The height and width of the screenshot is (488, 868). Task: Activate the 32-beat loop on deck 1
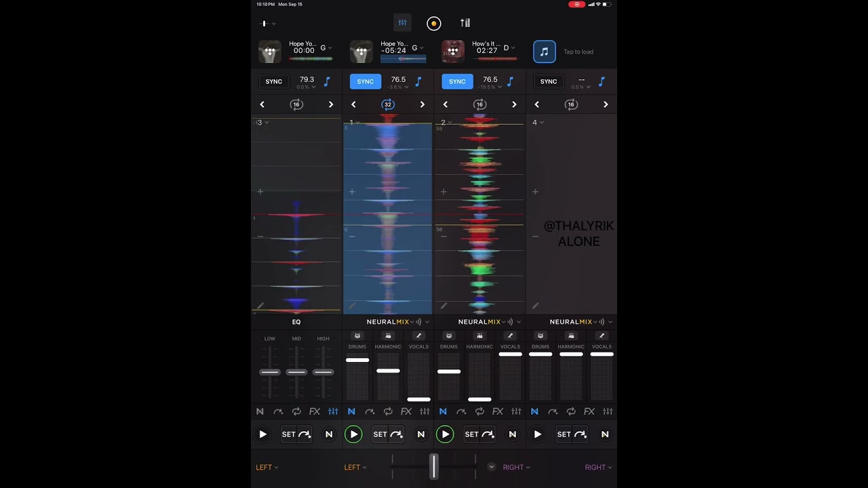tap(388, 104)
